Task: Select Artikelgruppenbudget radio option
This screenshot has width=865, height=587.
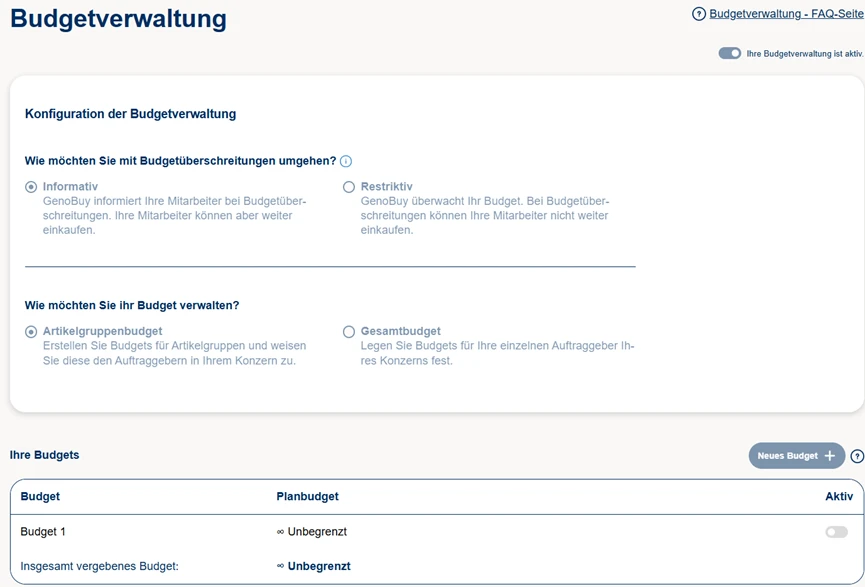Action: click(x=31, y=332)
